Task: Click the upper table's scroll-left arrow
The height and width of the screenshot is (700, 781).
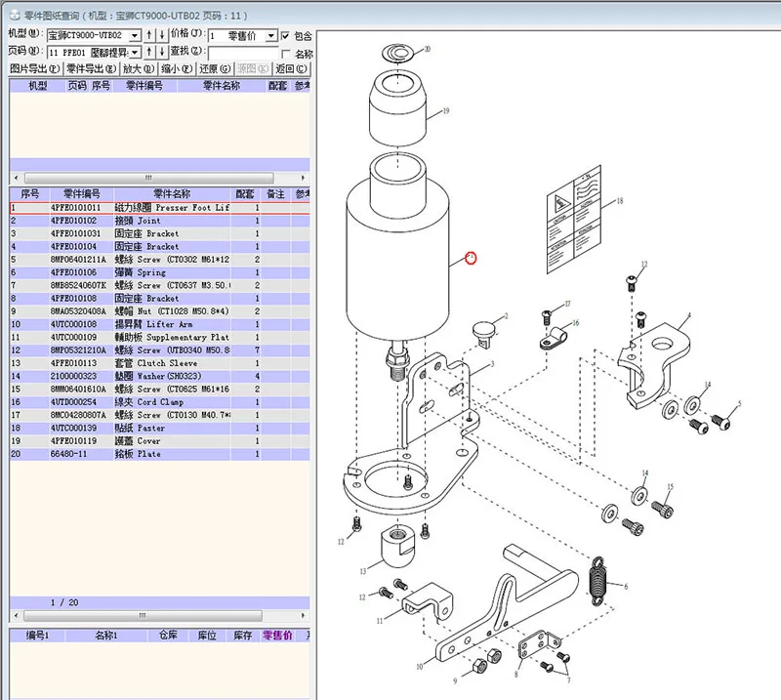Action: point(16,178)
